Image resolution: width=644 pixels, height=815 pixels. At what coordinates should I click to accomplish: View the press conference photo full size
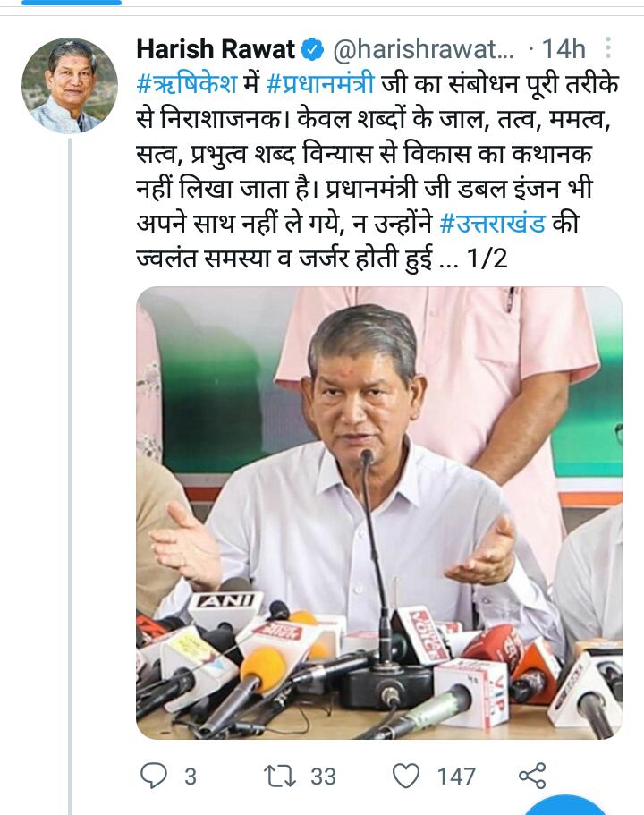coord(379,513)
